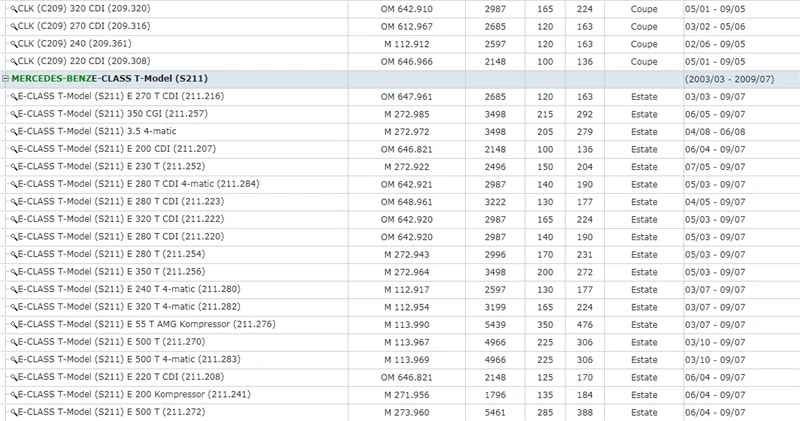Open MERCEDES-BENZ E-CLASS T-Model (S211) header link
The height and width of the screenshot is (421, 800).
point(109,79)
